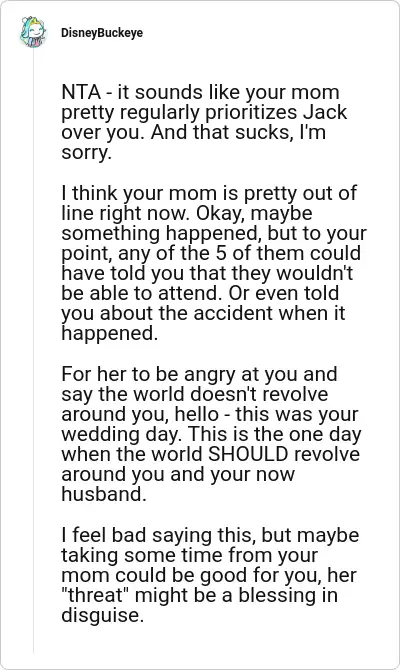
Task: Click the capitalized word SHOULD
Action: click(248, 454)
